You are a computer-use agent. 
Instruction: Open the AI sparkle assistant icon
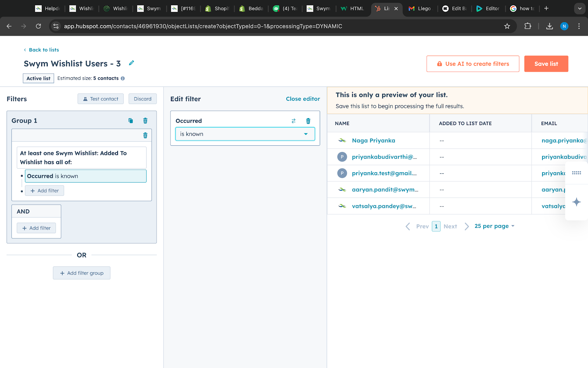click(576, 202)
